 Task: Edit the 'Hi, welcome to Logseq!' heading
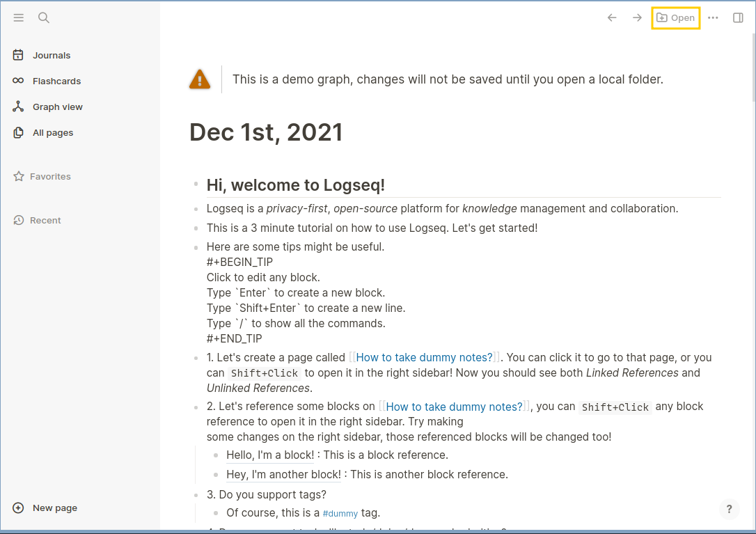(x=296, y=185)
